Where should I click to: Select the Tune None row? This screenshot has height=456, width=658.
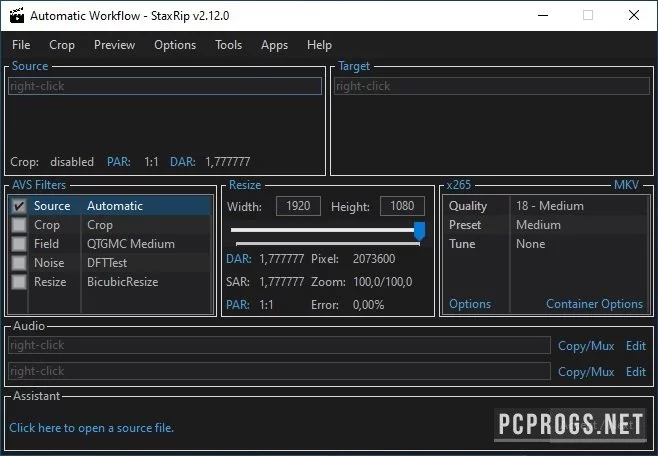tap(546, 244)
